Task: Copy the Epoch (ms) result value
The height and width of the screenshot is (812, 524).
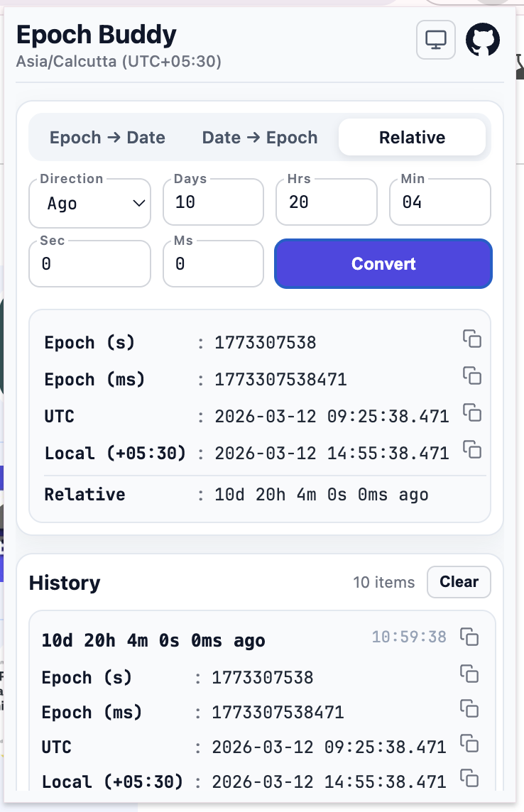Action: pyautogui.click(x=472, y=375)
